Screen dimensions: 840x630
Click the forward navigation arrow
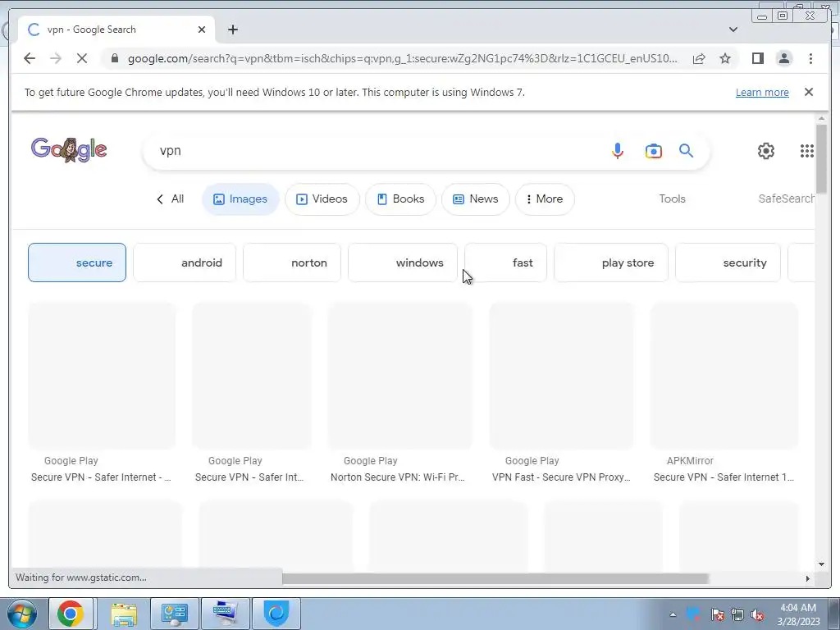(x=56, y=58)
